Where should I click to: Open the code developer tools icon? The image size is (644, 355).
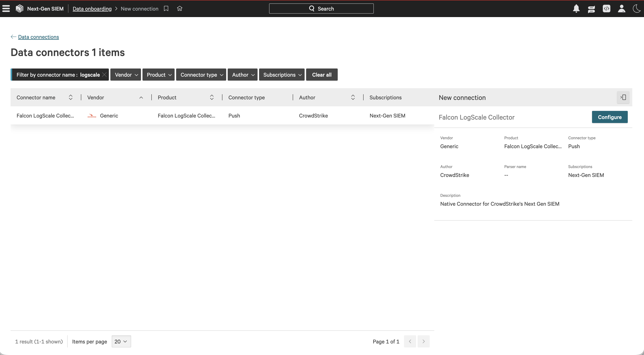(607, 9)
